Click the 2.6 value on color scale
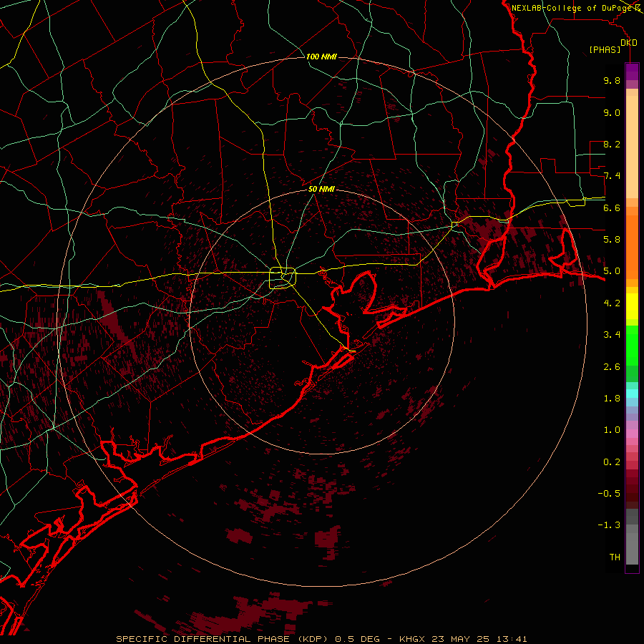The width and height of the screenshot is (644, 644). tap(612, 367)
